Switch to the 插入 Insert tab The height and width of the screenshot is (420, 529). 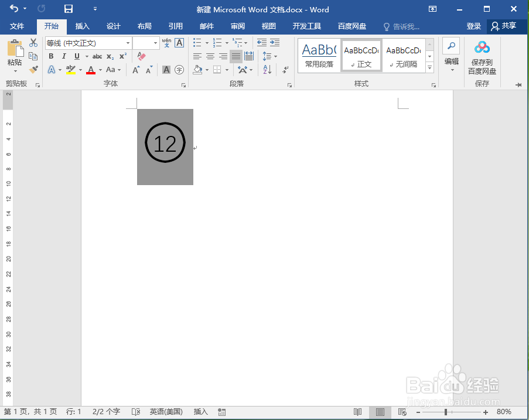(83, 26)
